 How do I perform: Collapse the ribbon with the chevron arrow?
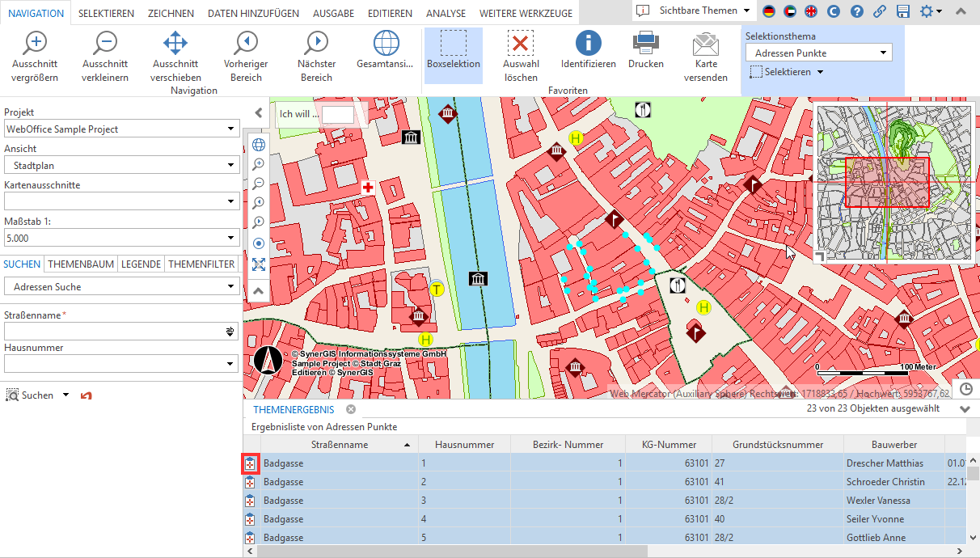click(961, 12)
